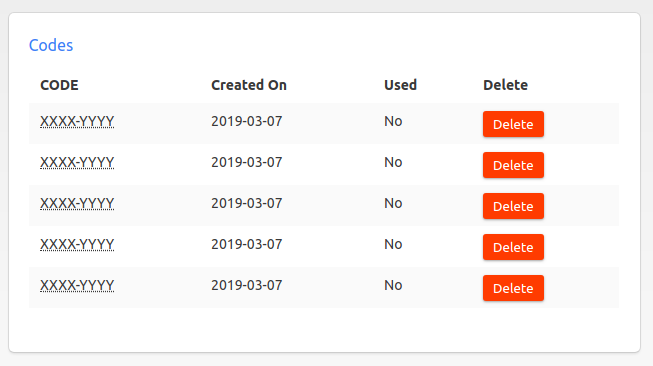Click the Used column header

(x=400, y=85)
